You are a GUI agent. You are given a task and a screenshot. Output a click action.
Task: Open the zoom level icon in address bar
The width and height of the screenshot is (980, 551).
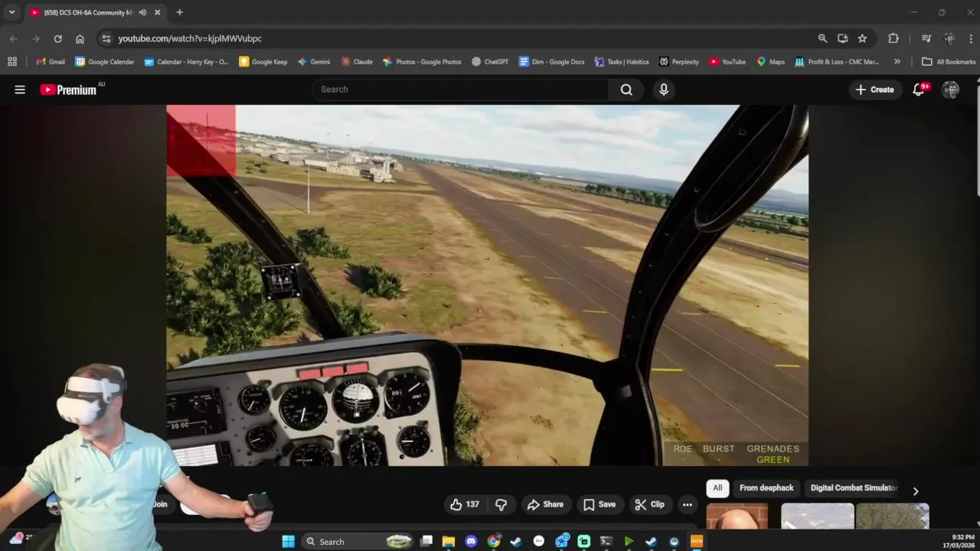point(822,38)
